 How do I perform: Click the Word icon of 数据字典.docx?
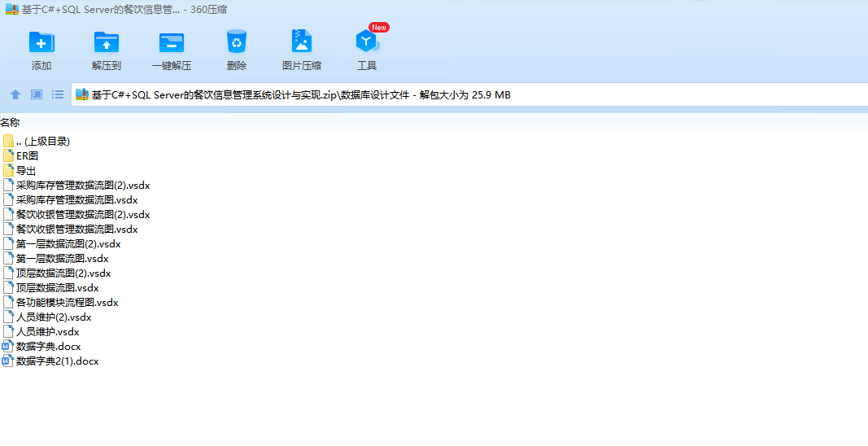7,347
